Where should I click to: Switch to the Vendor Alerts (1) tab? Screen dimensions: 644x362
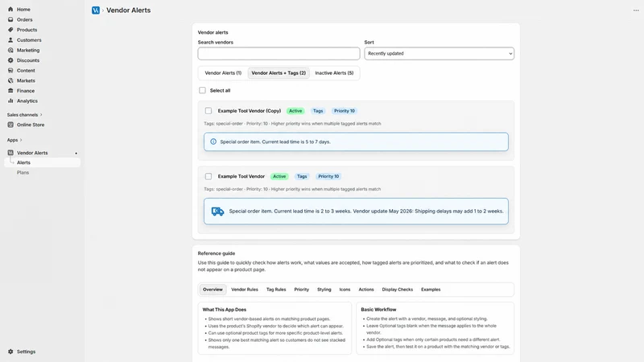tap(223, 73)
